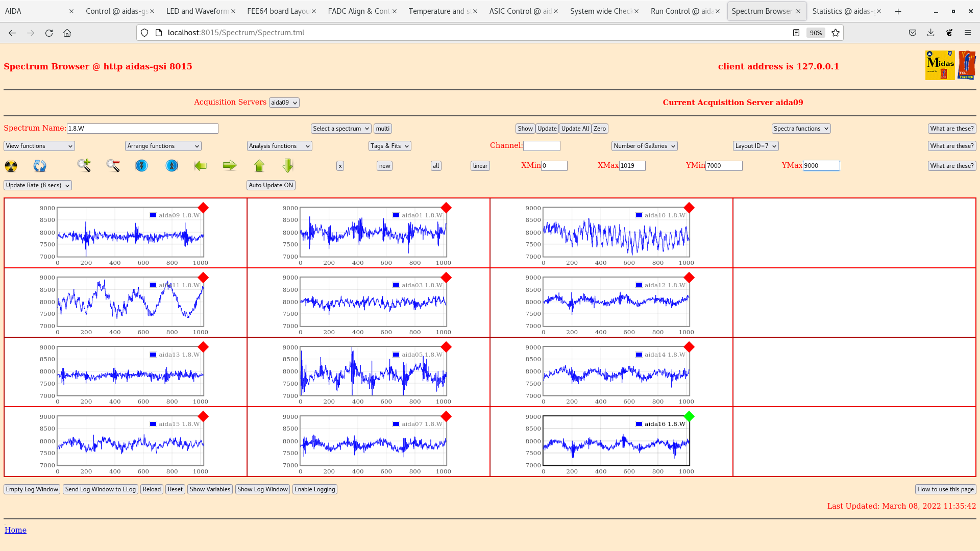Viewport: 980px width, 551px height.
Task: Follow the Home link
Action: [x=15, y=530]
